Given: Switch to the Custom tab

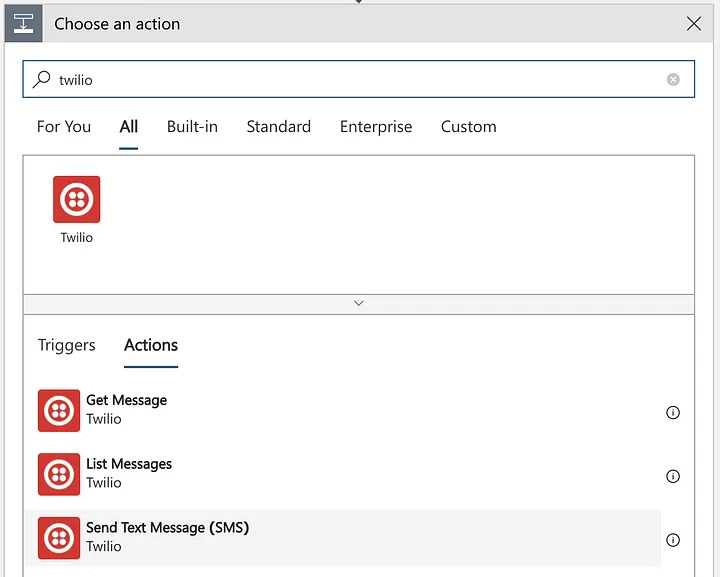Looking at the screenshot, I should (468, 127).
